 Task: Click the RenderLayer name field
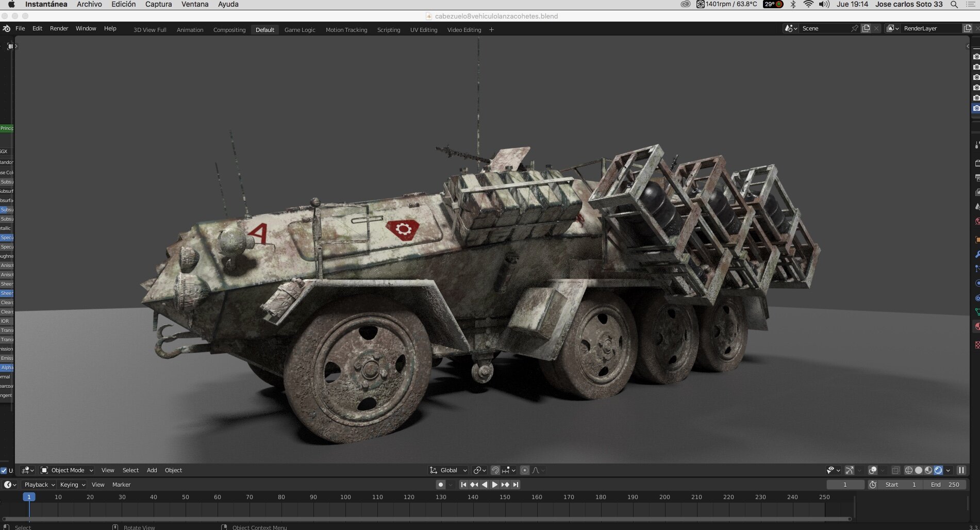coord(931,28)
